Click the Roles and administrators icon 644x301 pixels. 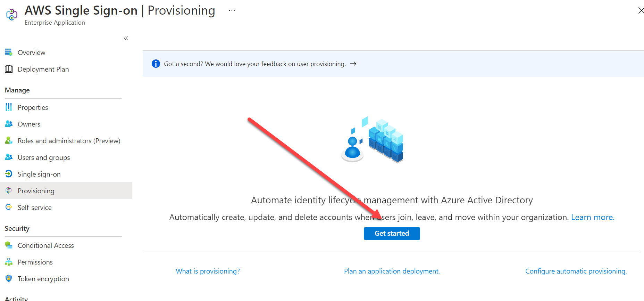9,140
